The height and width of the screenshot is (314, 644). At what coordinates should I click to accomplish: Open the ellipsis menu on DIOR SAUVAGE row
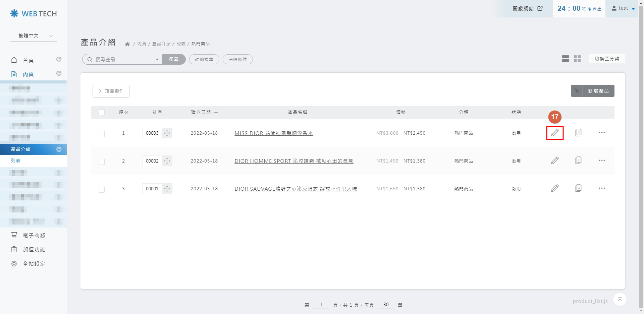[602, 188]
